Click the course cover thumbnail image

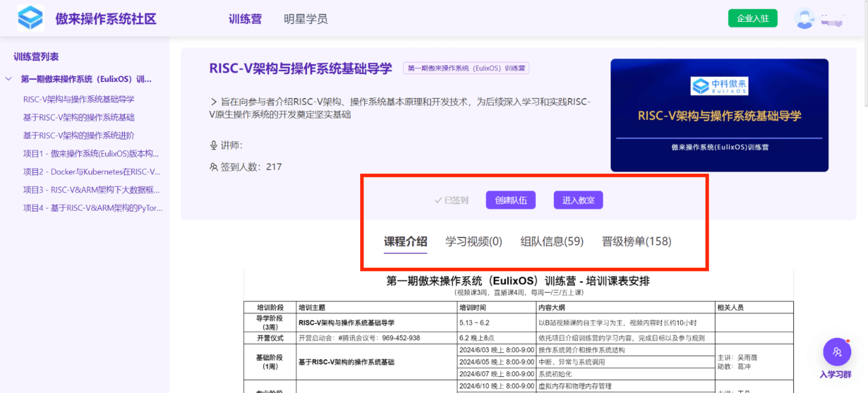tap(719, 115)
